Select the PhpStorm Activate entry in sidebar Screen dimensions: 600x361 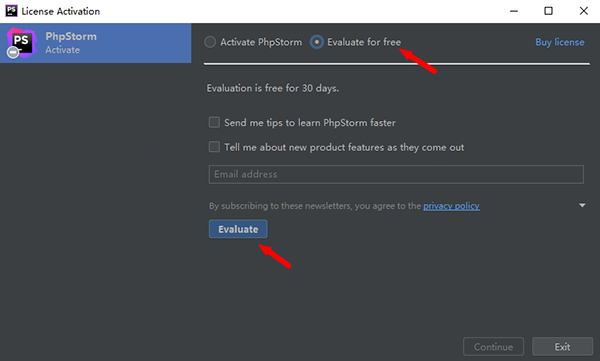[96, 43]
